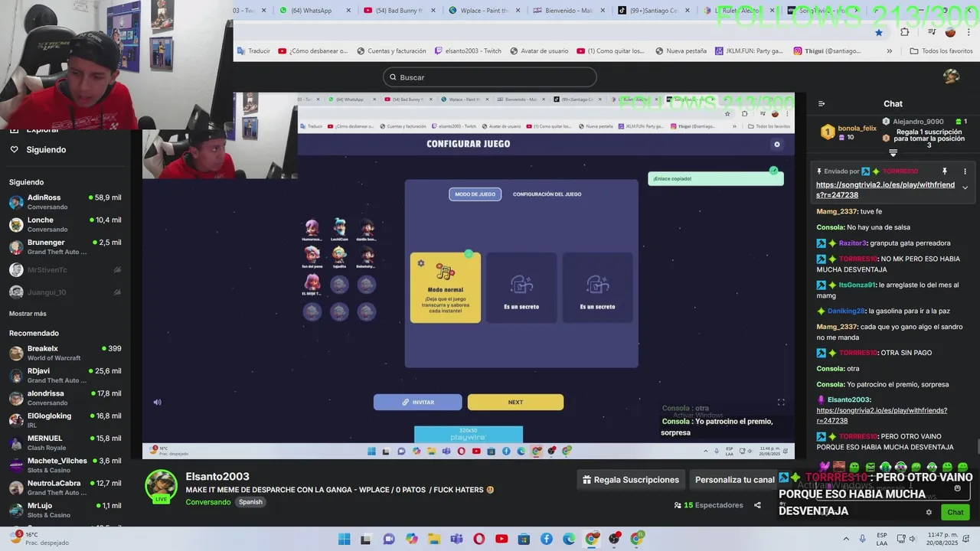
Task: Open the Cuentas y facturación bookmark
Action: click(x=390, y=51)
